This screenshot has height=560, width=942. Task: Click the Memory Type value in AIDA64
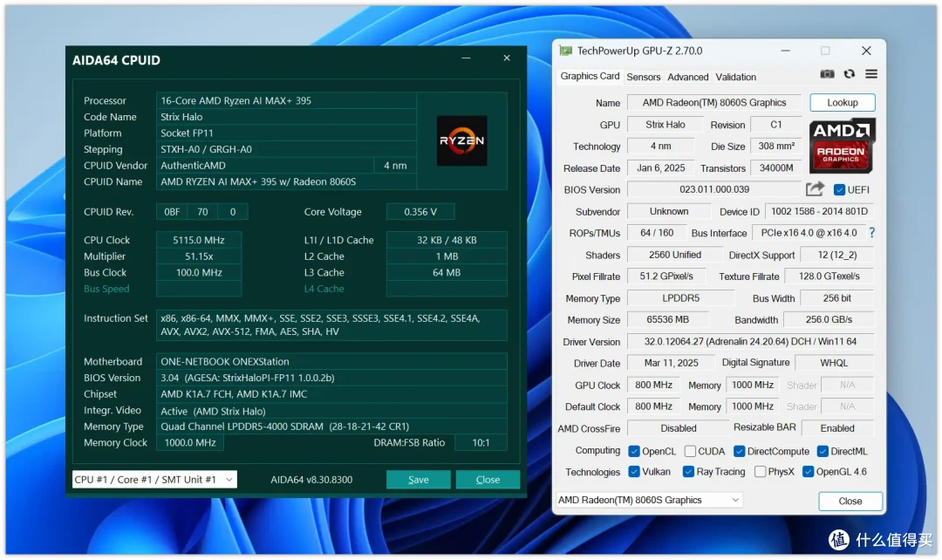[x=331, y=426]
